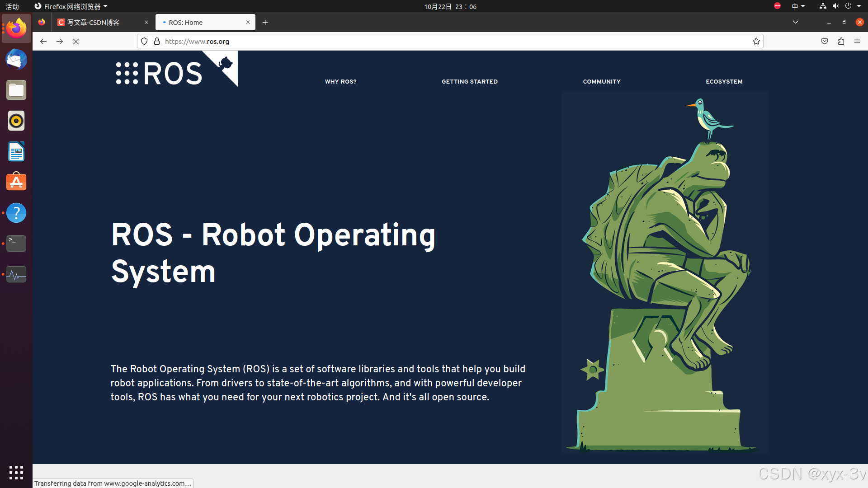The width and height of the screenshot is (868, 488).
Task: Click the site security padlock icon
Action: tap(157, 41)
